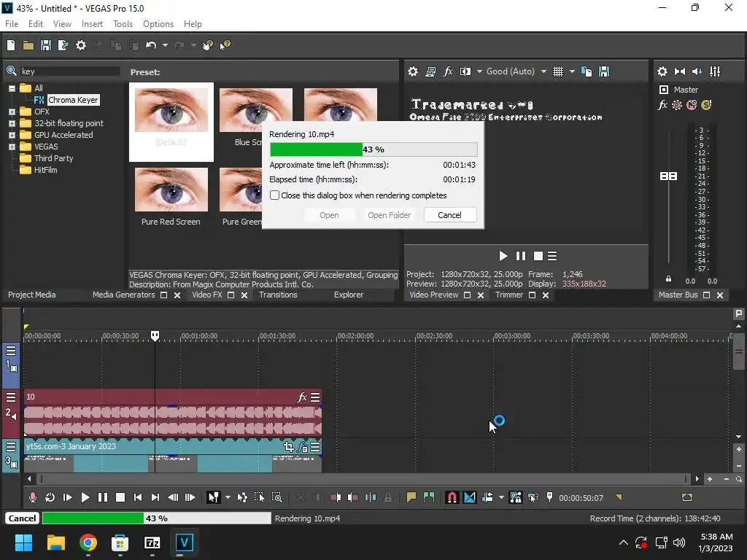Insert a region with the green flags icon

click(429, 497)
